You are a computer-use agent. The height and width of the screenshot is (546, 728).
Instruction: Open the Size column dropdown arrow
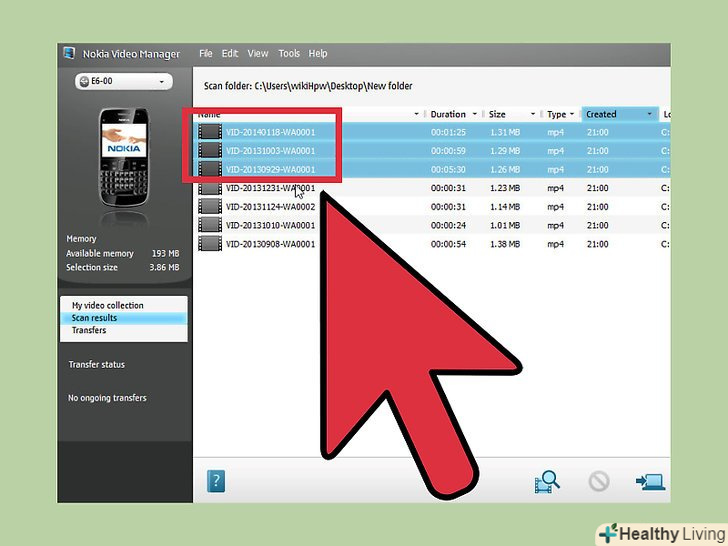[533, 114]
